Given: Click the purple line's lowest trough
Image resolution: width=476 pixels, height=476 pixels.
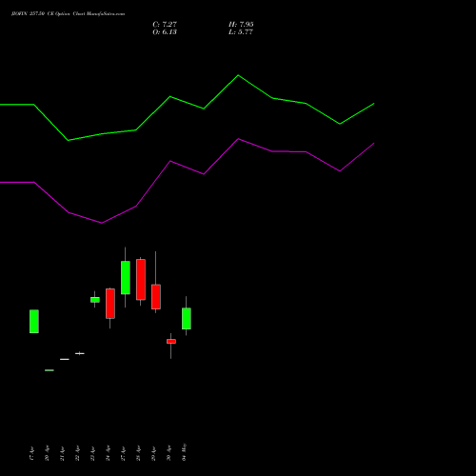Looking at the screenshot, I should coord(102,223).
